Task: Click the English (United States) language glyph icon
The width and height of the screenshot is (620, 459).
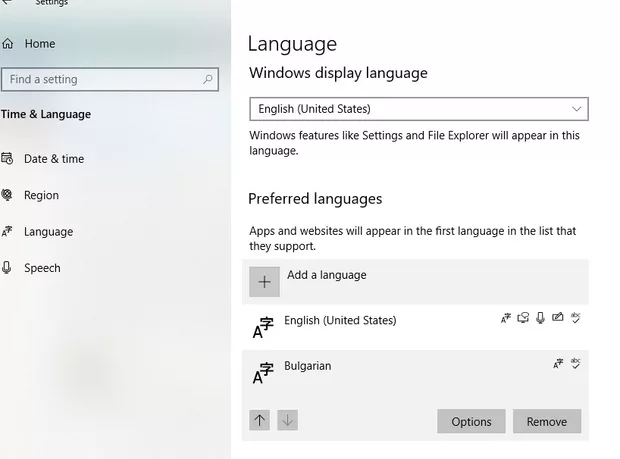Action: click(263, 328)
